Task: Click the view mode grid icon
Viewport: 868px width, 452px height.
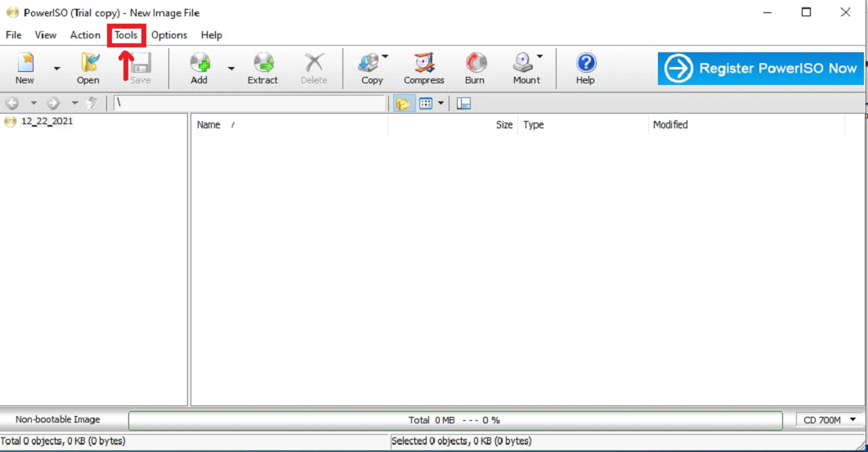Action: click(426, 104)
